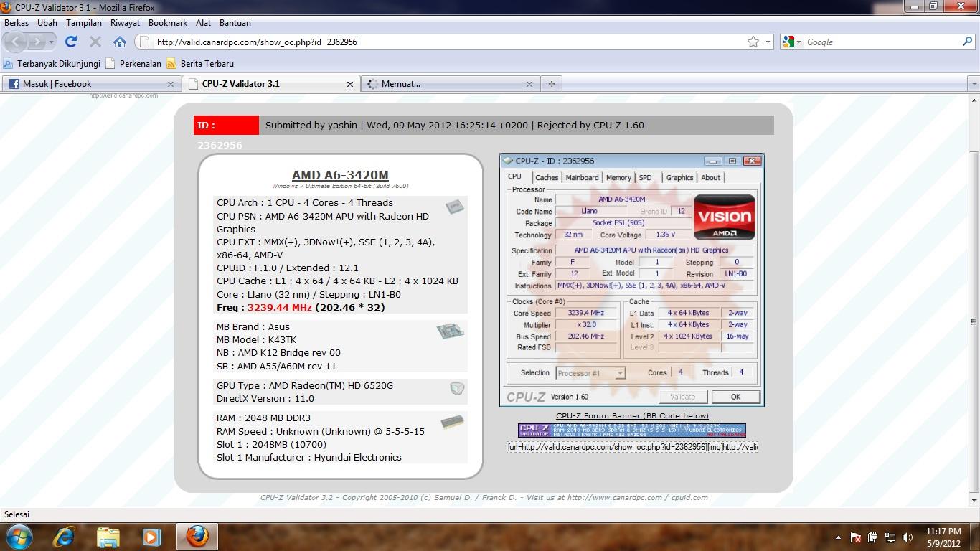Launch Windows Media Player from the taskbar
Screen dimensions: 980x551
click(151, 536)
